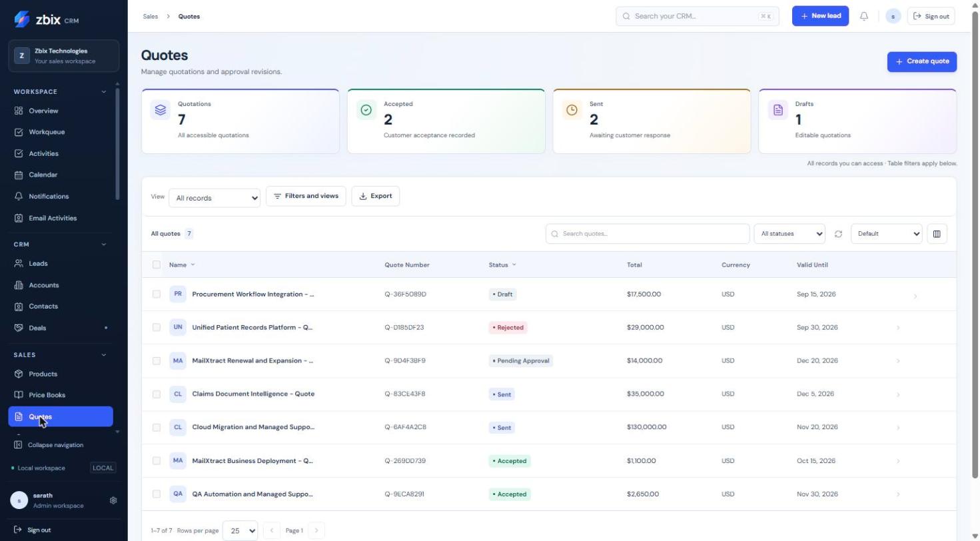This screenshot has width=980, height=541.
Task: Open the All records view dropdown
Action: tap(215, 198)
